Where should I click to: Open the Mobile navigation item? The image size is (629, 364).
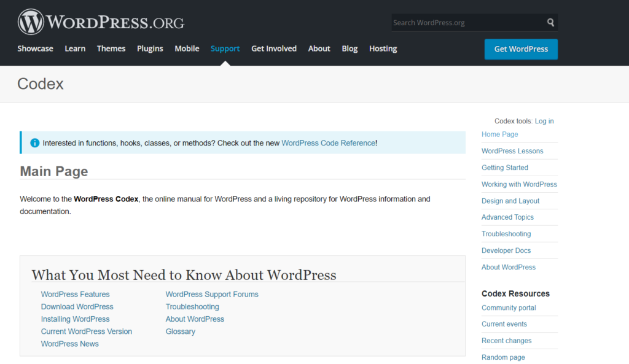point(187,48)
